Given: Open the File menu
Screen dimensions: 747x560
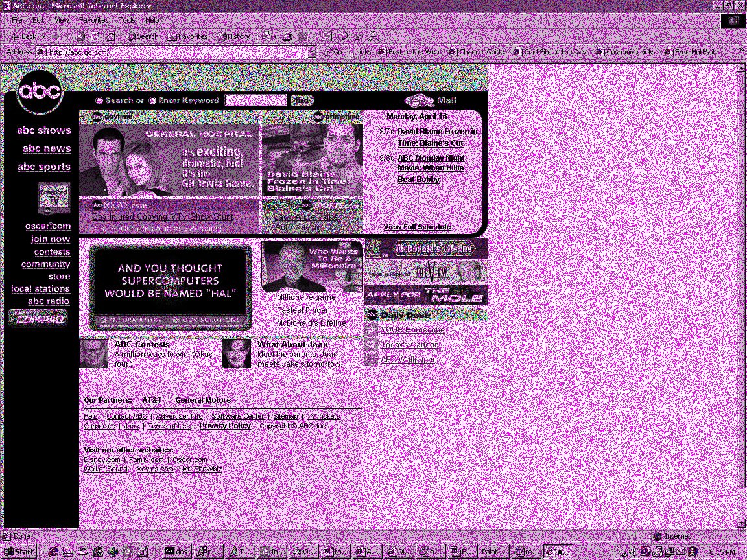Looking at the screenshot, I should (x=17, y=20).
